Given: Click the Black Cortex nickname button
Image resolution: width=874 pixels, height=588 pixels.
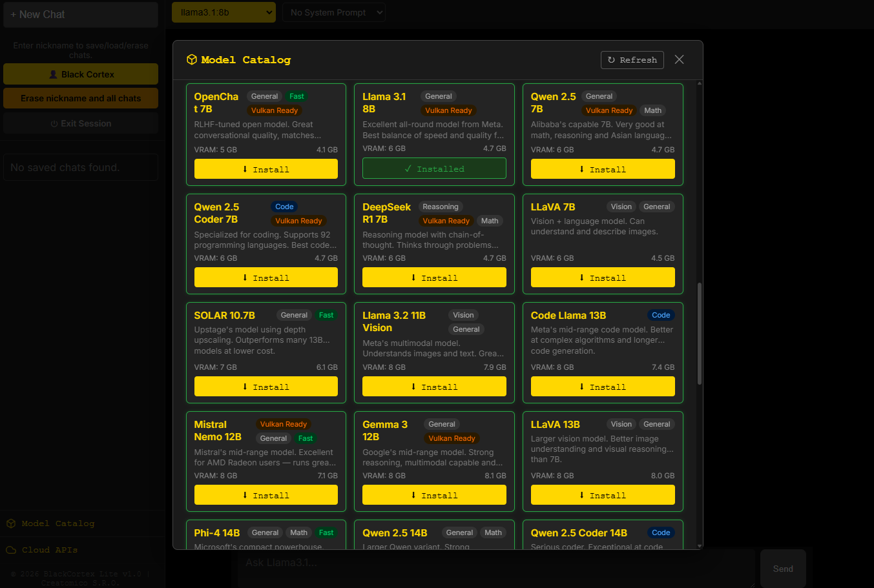Looking at the screenshot, I should [81, 74].
